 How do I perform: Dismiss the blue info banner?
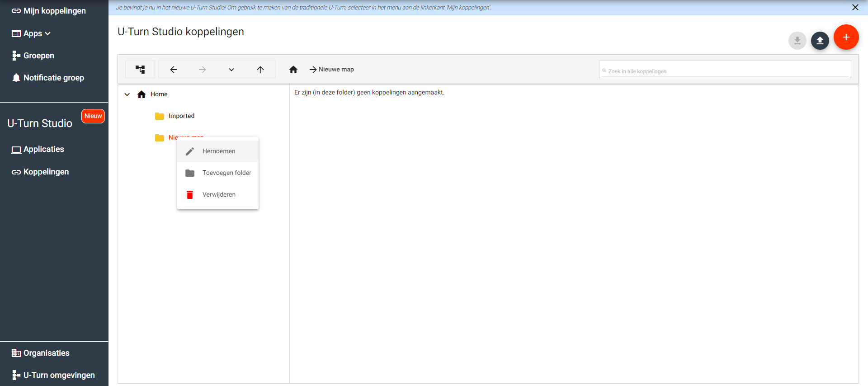click(x=855, y=7)
